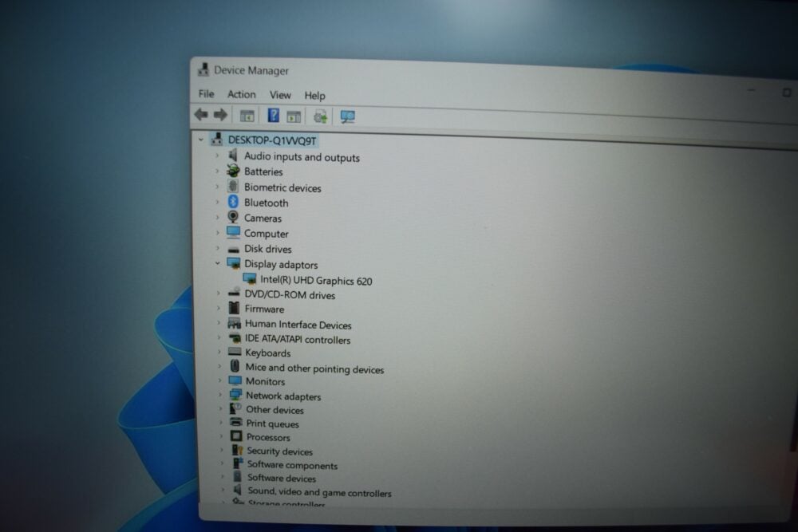Select the Keyboards icon
Viewport: 798px width, 532px height.
tap(235, 352)
